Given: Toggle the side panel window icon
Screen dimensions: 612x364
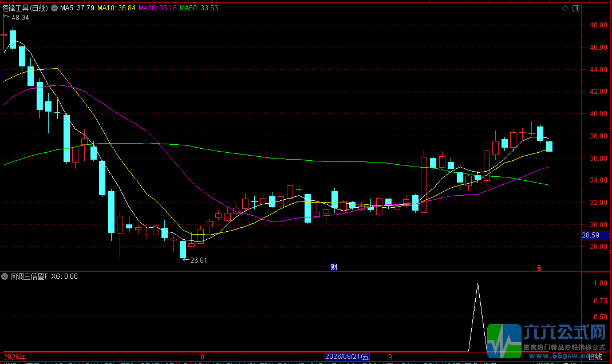Looking at the screenshot, I should pos(576,8).
